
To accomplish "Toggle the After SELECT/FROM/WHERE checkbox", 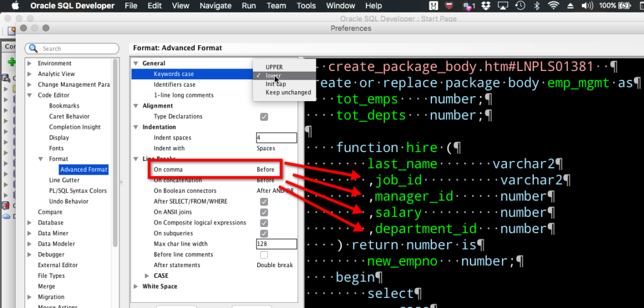I will pos(264,202).
